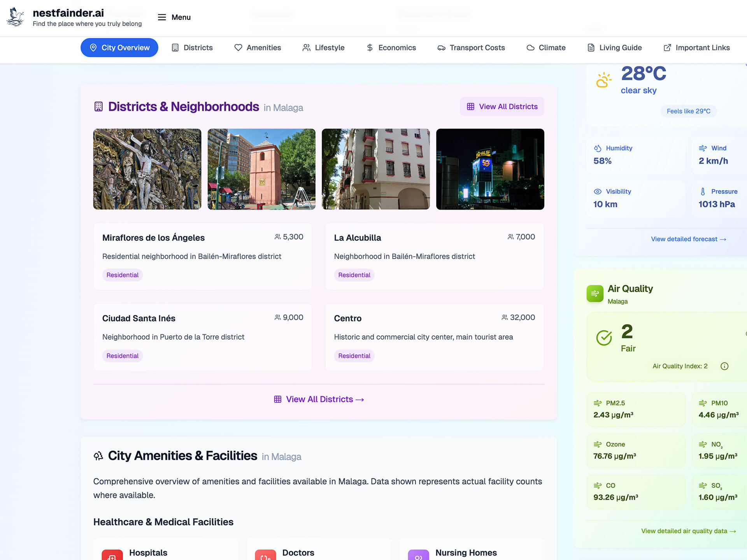The image size is (747, 560).
Task: Click the info icon beside Air Quality Index
Action: (724, 366)
